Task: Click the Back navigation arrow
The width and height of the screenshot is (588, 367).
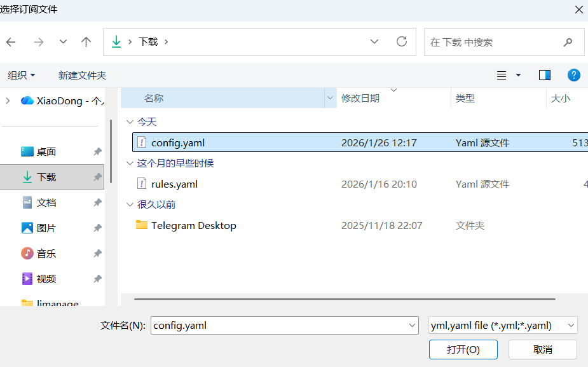Action: (11, 42)
